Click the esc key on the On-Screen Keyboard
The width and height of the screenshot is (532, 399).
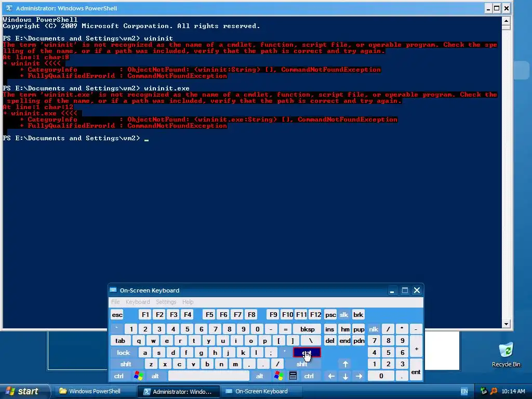(117, 314)
